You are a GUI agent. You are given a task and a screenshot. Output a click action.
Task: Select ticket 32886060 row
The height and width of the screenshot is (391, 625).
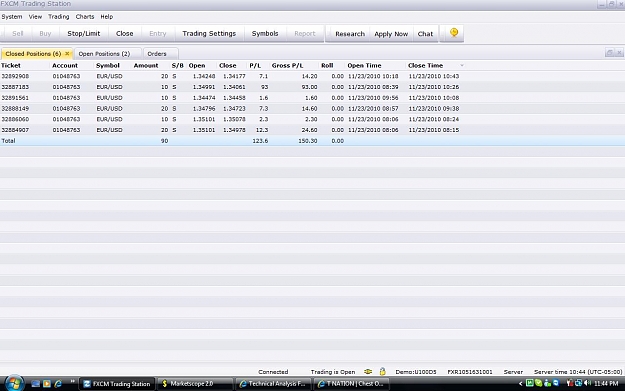pyautogui.click(x=312, y=119)
